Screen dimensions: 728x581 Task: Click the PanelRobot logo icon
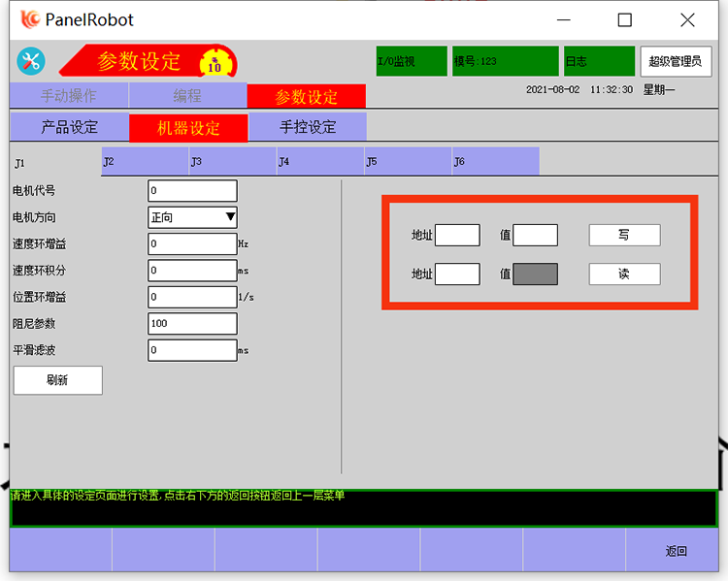30,19
